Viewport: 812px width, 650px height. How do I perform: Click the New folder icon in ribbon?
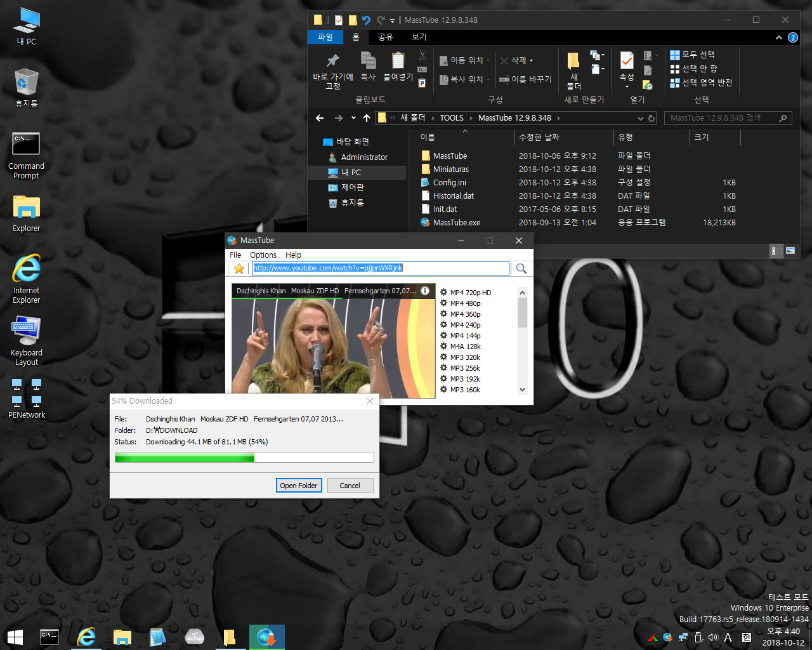click(x=573, y=61)
